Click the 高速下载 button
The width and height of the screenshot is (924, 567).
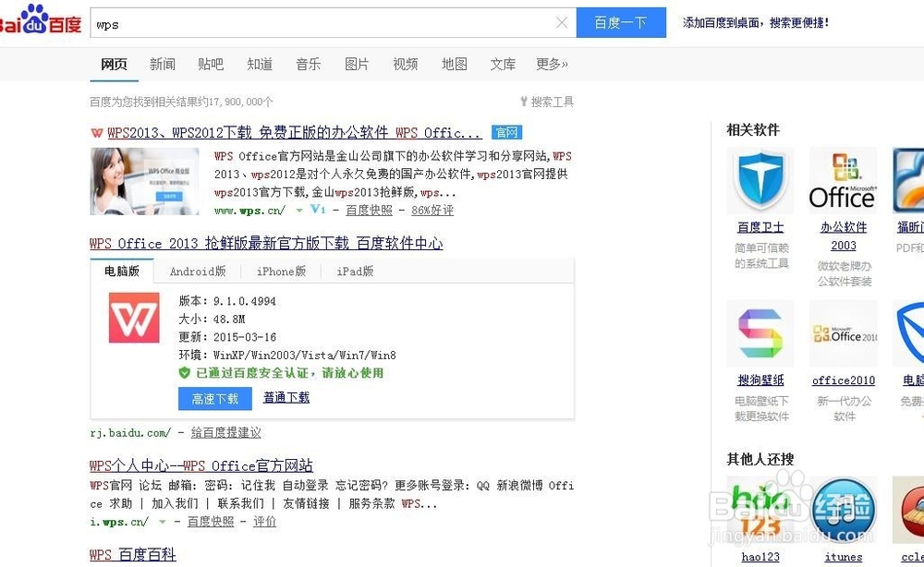point(215,399)
